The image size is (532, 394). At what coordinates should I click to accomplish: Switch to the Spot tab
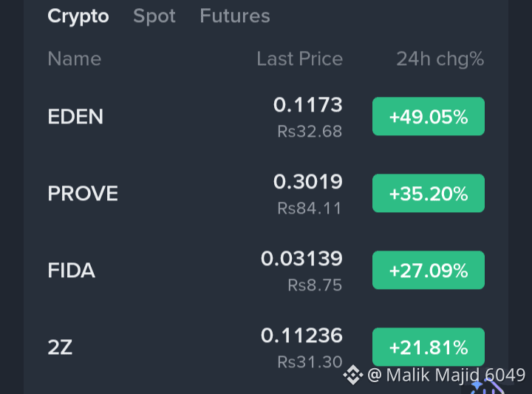pyautogui.click(x=154, y=16)
